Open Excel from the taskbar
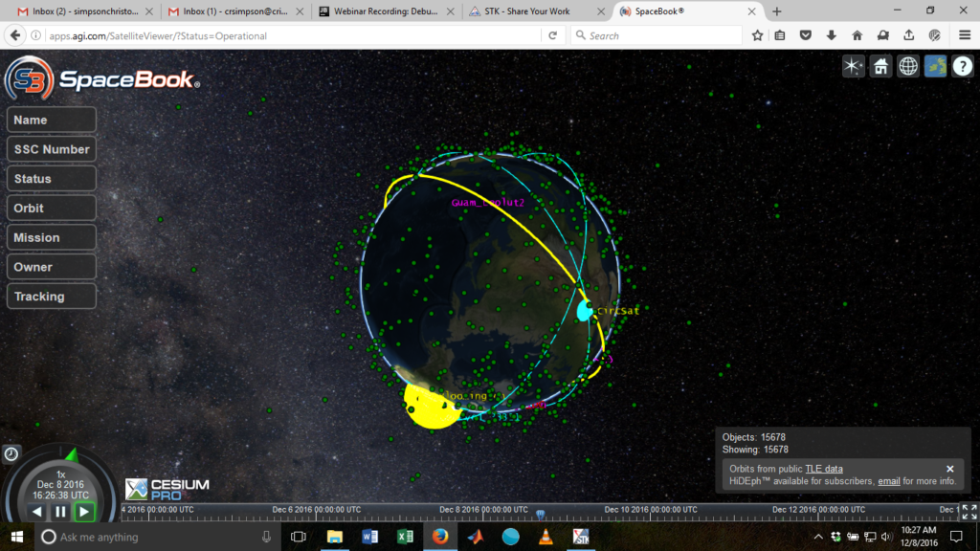 [x=405, y=537]
